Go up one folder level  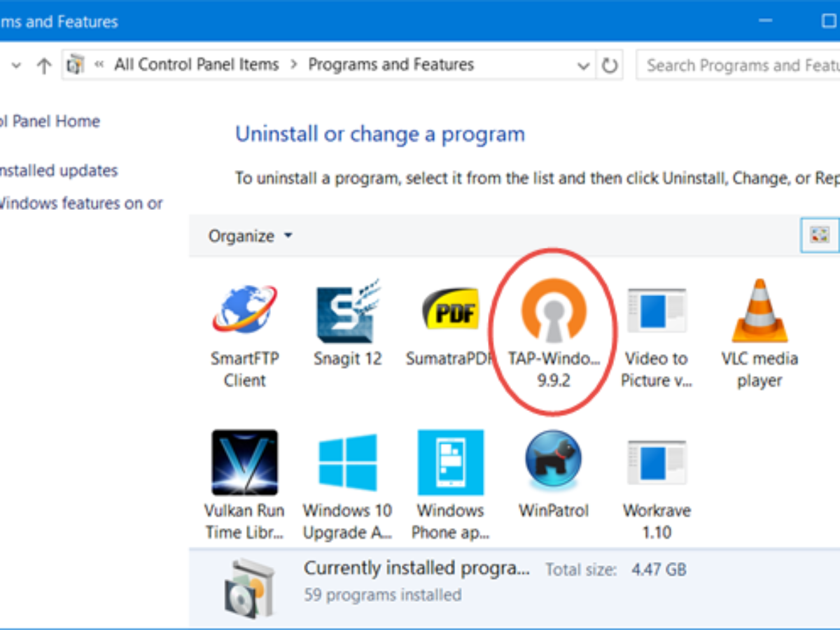44,66
